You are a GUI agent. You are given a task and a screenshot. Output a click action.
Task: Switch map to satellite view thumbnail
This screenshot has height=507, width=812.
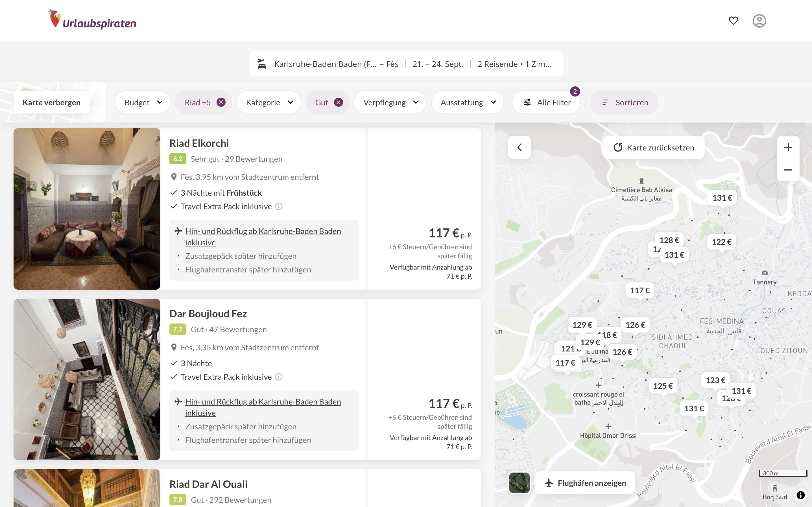(x=519, y=483)
